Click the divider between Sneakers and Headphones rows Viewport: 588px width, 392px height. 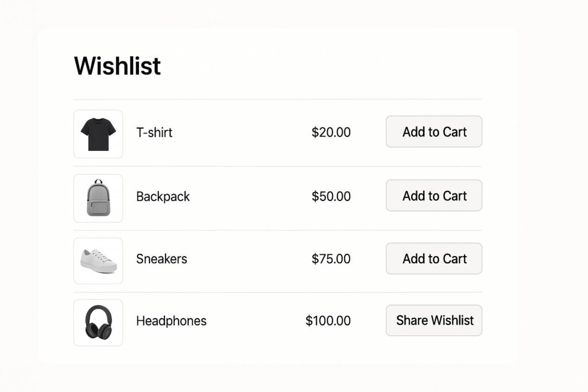pos(277,293)
